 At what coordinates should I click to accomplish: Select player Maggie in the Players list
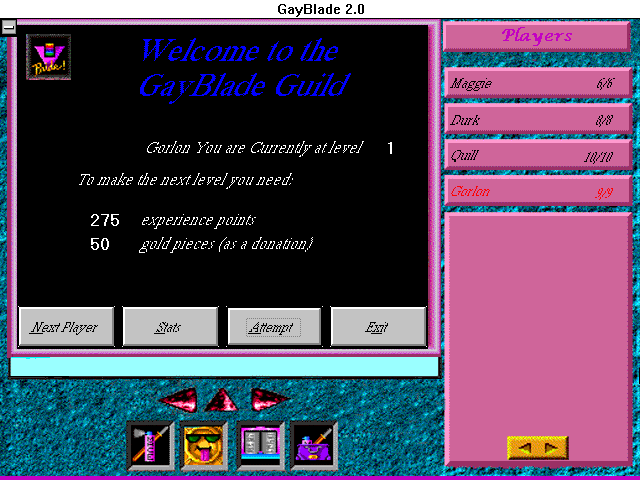pyautogui.click(x=537, y=83)
